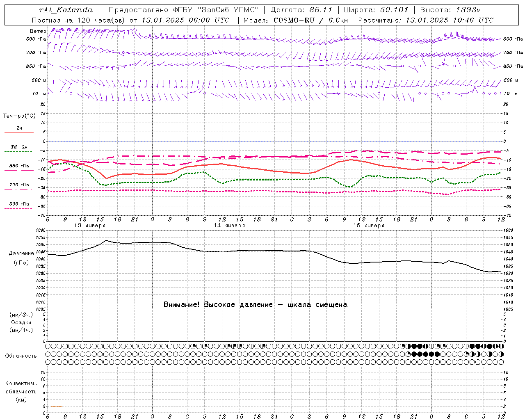Viewport: 525px width, 420px height.
Task: Click the Давление pressure panel label
Action: pos(21,253)
